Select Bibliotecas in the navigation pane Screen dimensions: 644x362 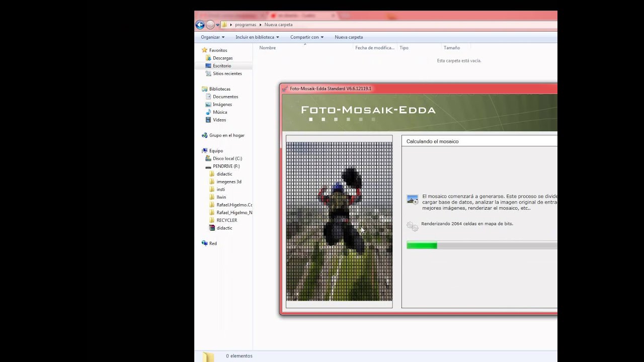point(220,89)
